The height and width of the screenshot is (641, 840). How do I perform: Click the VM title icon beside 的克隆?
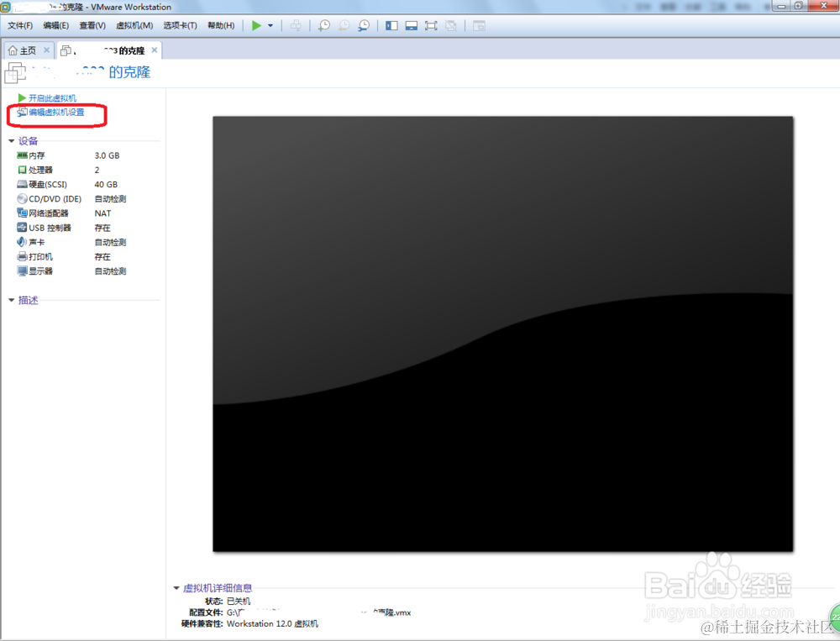(15, 73)
